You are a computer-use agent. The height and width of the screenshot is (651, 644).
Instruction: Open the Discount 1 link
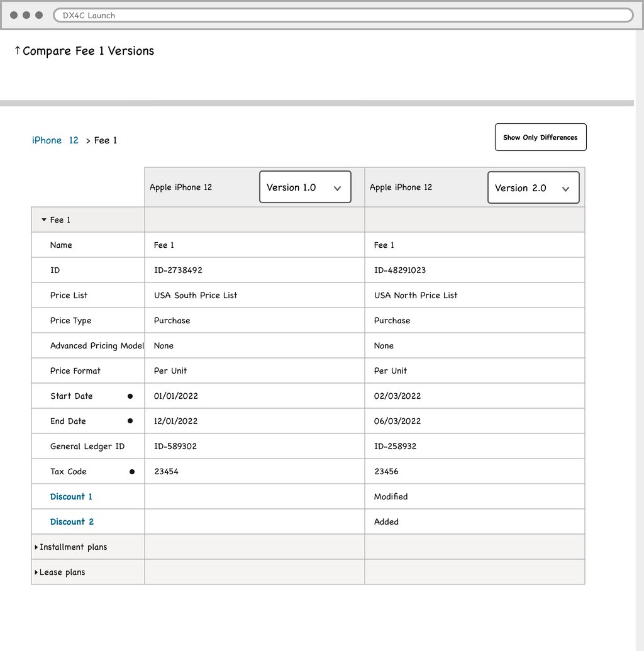point(71,497)
